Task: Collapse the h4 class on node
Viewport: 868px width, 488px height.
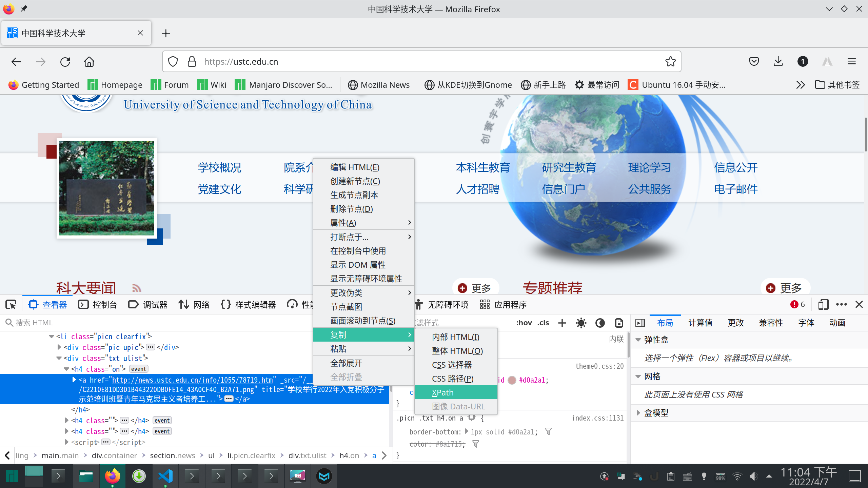Action: coord(66,369)
